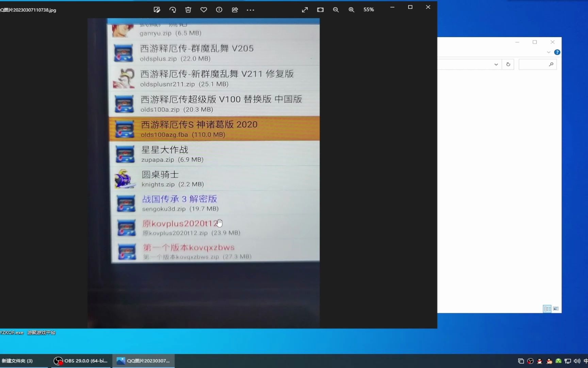Maximize the Explorer window

point(535,42)
